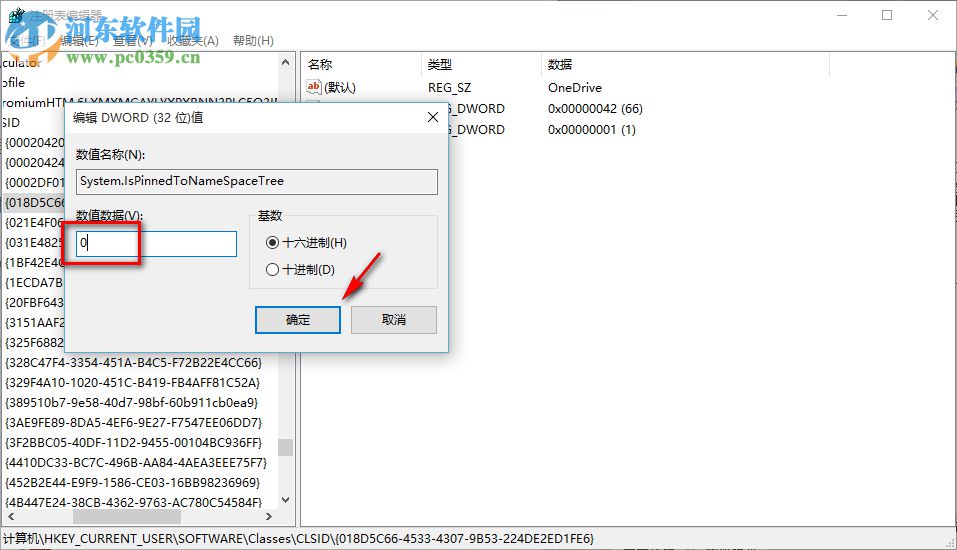Click the tree scroll up arrow
Screen dimensions: 957x550
(285, 62)
